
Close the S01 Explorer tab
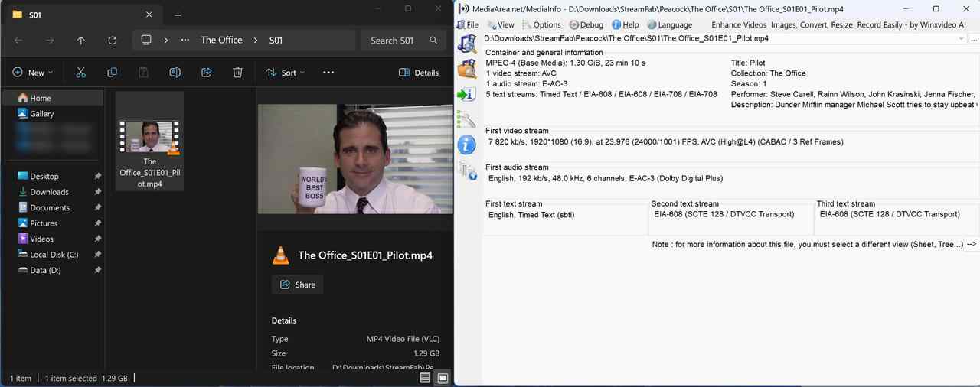149,15
